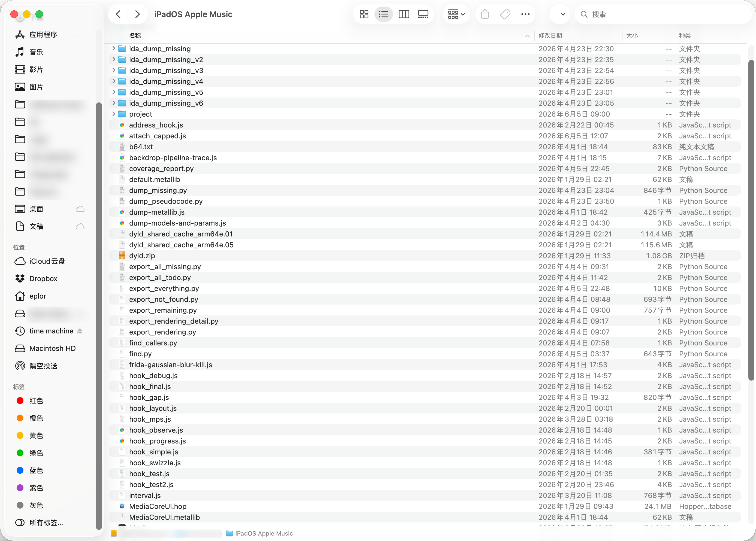Image resolution: width=756 pixels, height=541 pixels.
Task: Click the tag icon in toolbar
Action: (505, 14)
